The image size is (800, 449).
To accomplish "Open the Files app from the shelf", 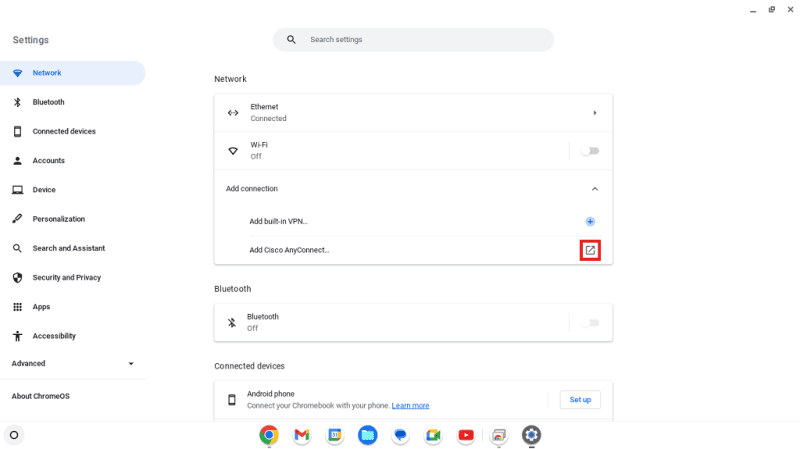I will click(x=367, y=435).
